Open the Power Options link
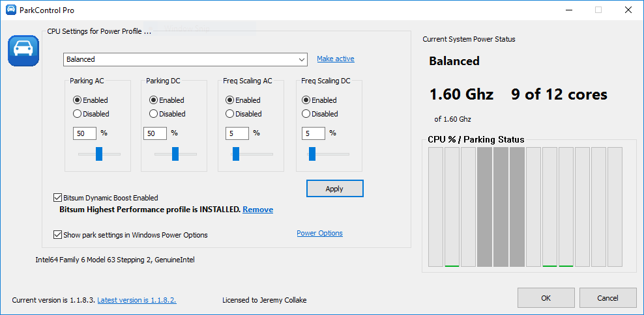 pyautogui.click(x=319, y=233)
